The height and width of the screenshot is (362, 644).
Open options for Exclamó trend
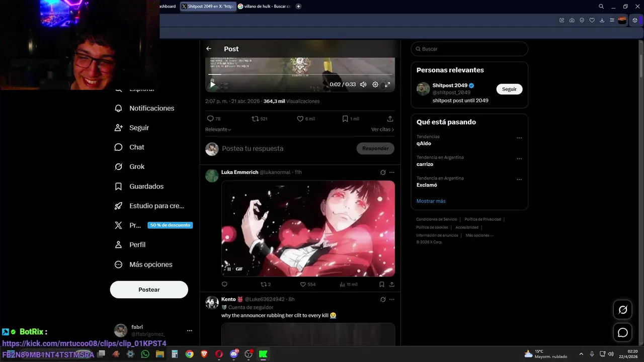point(519,179)
